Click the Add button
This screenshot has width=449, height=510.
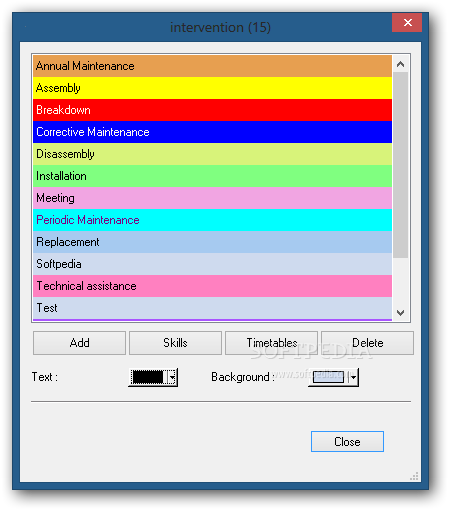click(79, 343)
